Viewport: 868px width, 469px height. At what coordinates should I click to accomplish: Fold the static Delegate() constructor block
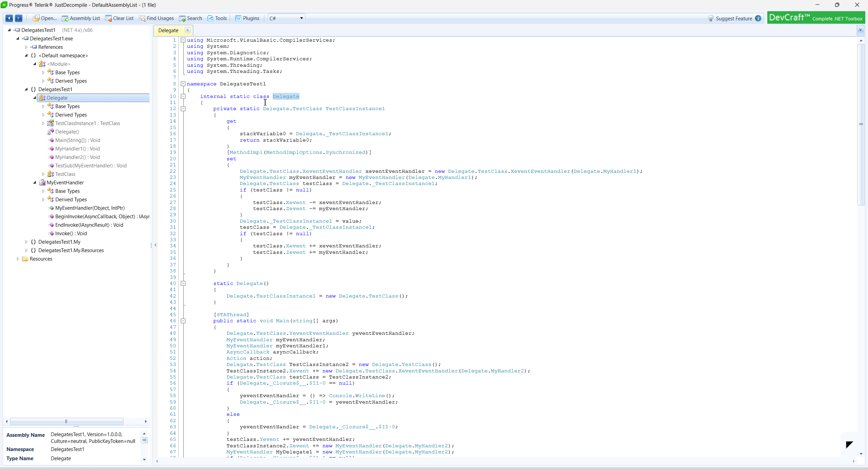click(x=183, y=283)
